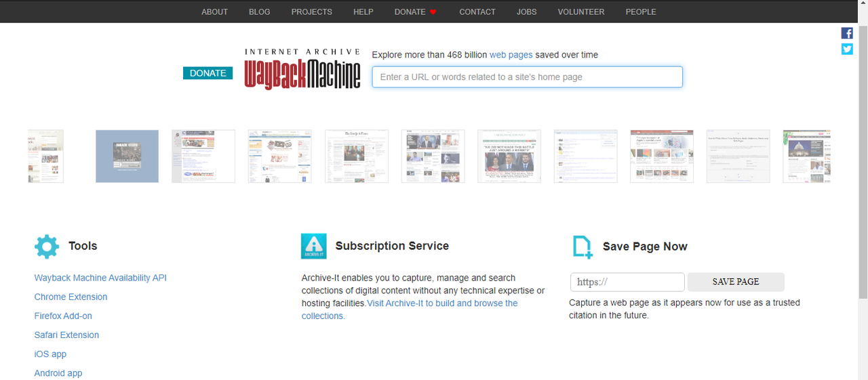Image resolution: width=868 pixels, height=380 pixels.
Task: Open the Chrome Extension link
Action: pyautogui.click(x=71, y=297)
